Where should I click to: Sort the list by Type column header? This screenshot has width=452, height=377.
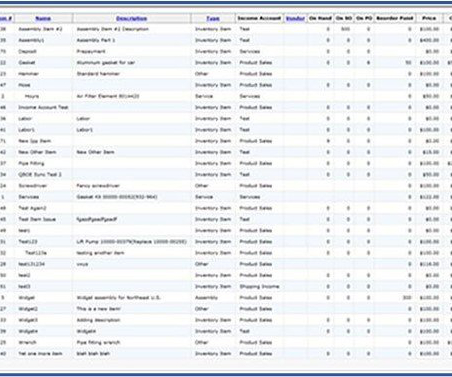point(213,18)
